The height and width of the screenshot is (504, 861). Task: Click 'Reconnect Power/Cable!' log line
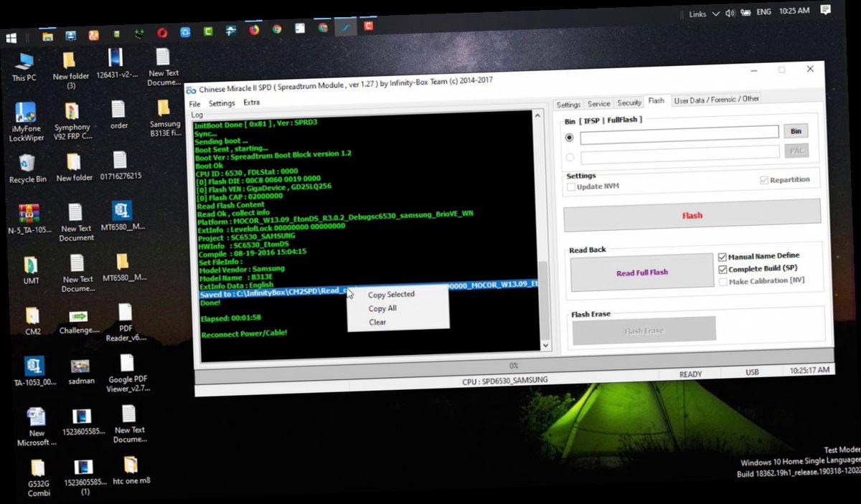click(245, 333)
